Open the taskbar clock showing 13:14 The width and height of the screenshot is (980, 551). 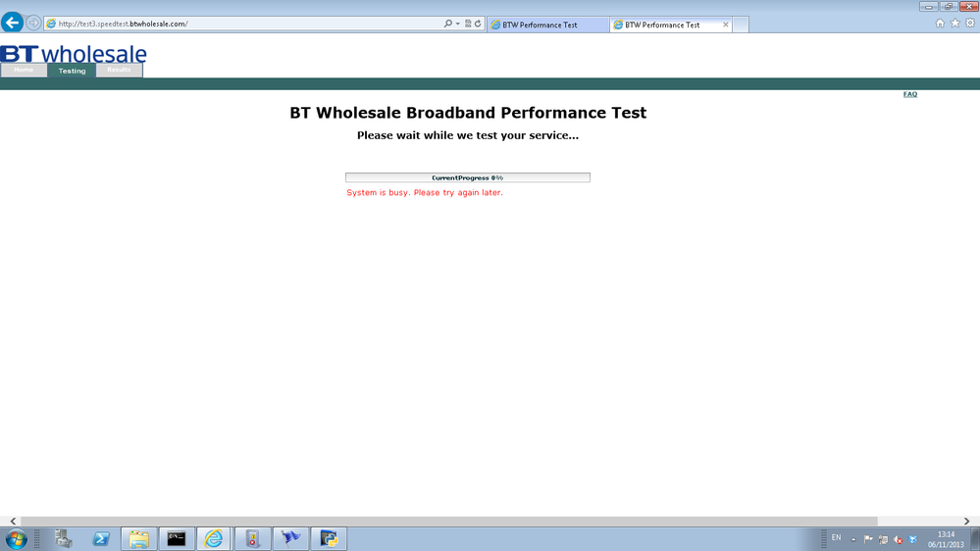point(946,539)
